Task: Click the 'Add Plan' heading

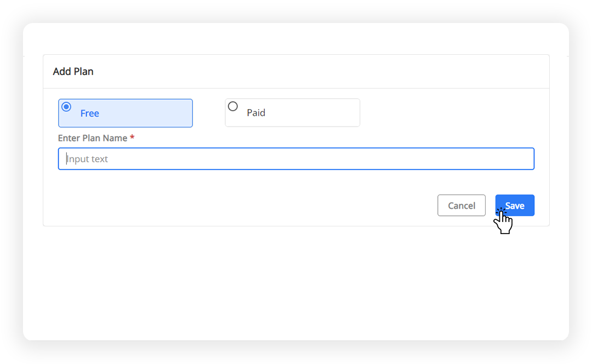Action: click(x=73, y=71)
